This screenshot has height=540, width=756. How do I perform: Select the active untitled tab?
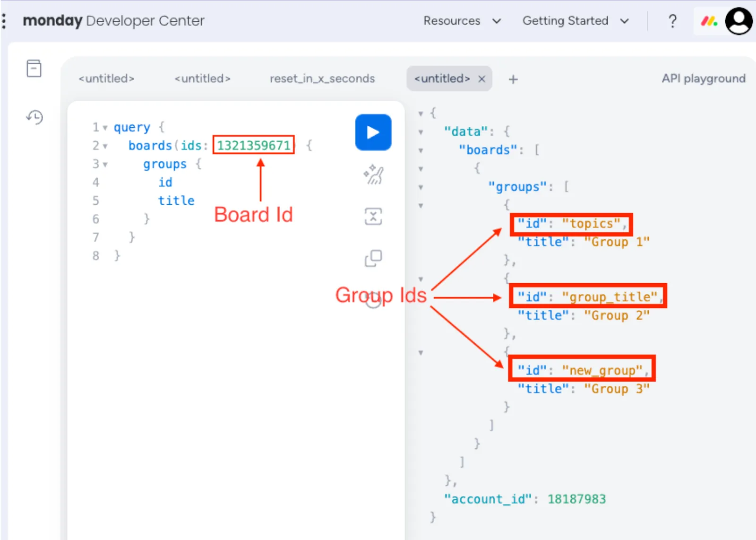pos(442,78)
